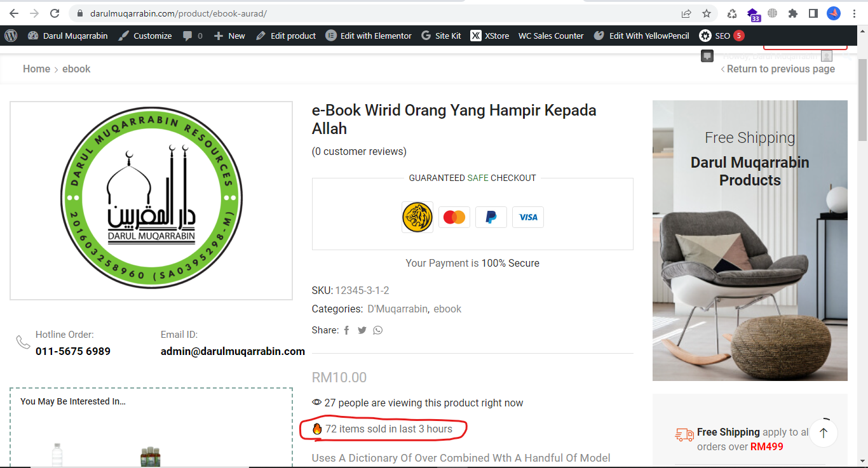The image size is (868, 468).
Task: Reload the page with refresh icon
Action: click(55, 13)
